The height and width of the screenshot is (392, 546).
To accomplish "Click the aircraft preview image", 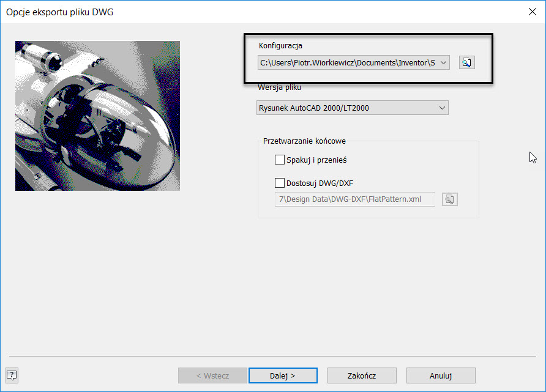I will 97,116.
